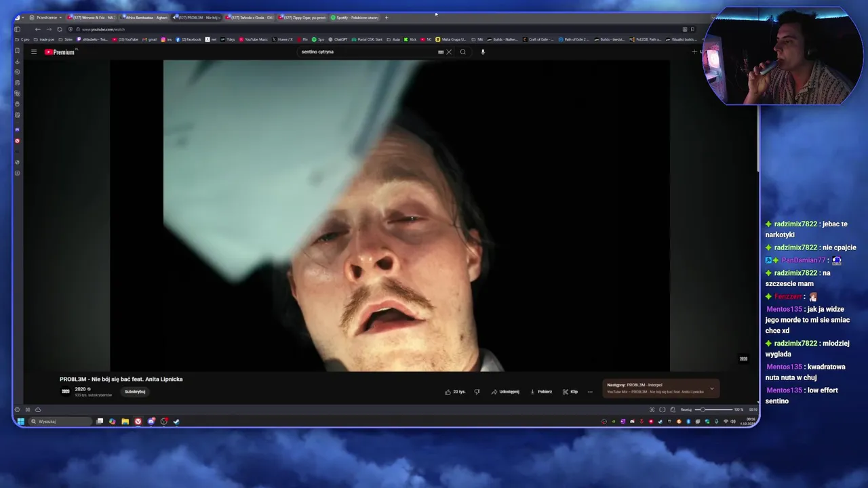The width and height of the screenshot is (868, 488).
Task: Open YouTube Music bookmark
Action: 254,39
